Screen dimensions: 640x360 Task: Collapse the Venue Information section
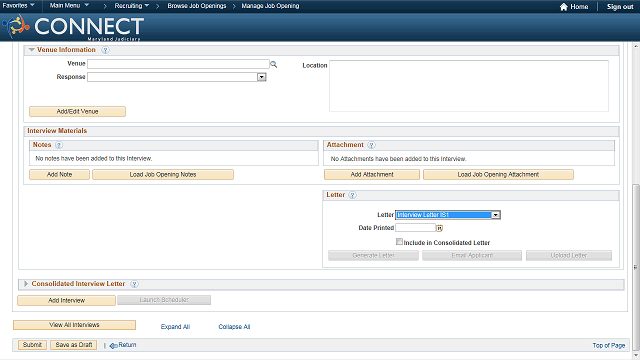(x=31, y=50)
